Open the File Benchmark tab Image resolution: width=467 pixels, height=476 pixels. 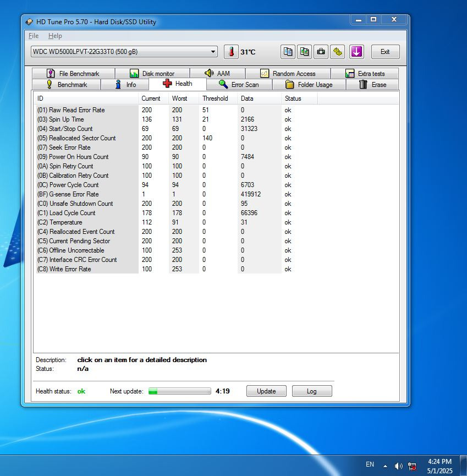click(x=73, y=74)
